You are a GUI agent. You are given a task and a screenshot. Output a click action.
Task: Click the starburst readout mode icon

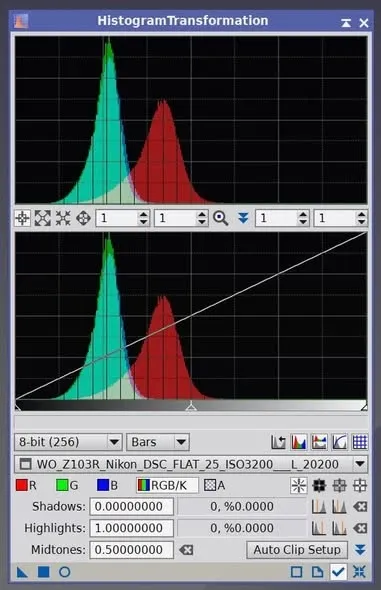pyautogui.click(x=299, y=485)
